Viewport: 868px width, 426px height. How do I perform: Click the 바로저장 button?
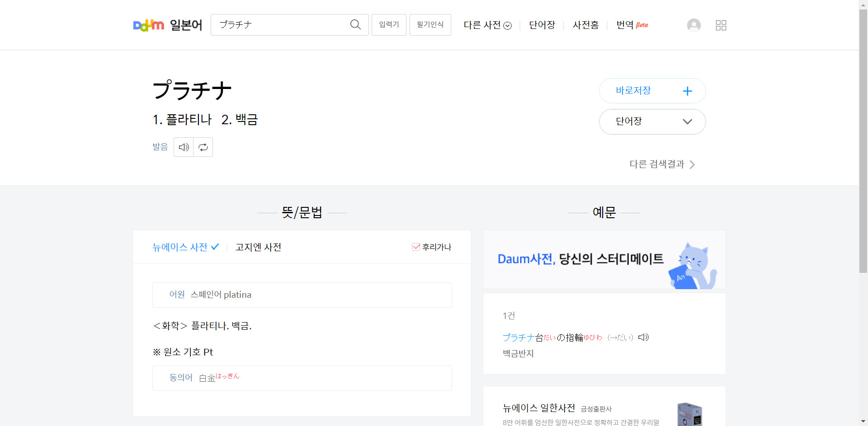pyautogui.click(x=652, y=91)
